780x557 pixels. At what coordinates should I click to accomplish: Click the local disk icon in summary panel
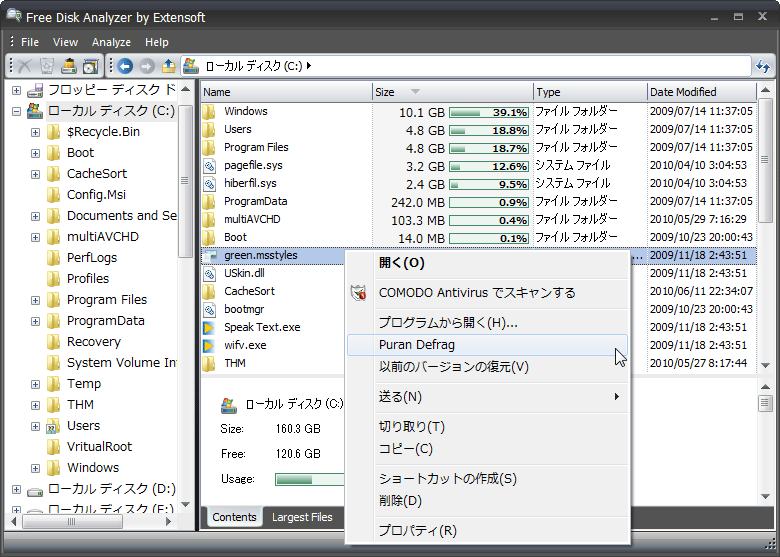point(229,405)
